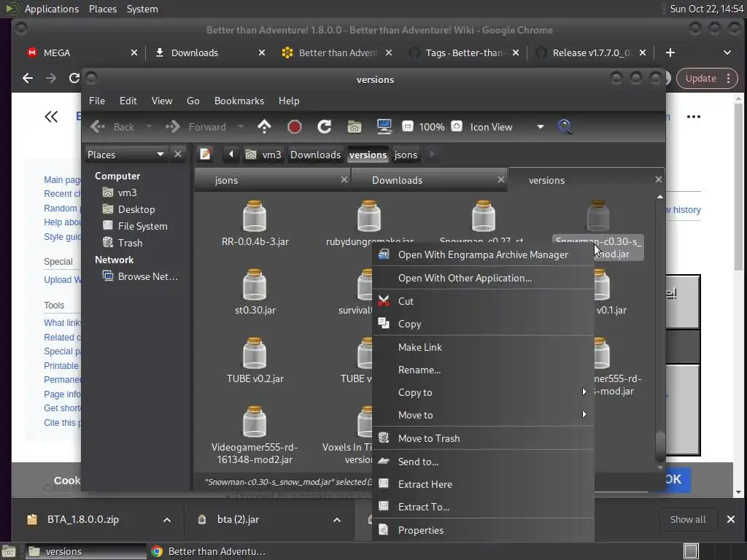This screenshot has height=560, width=747.
Task: Click Show all downloads button
Action: (x=688, y=519)
